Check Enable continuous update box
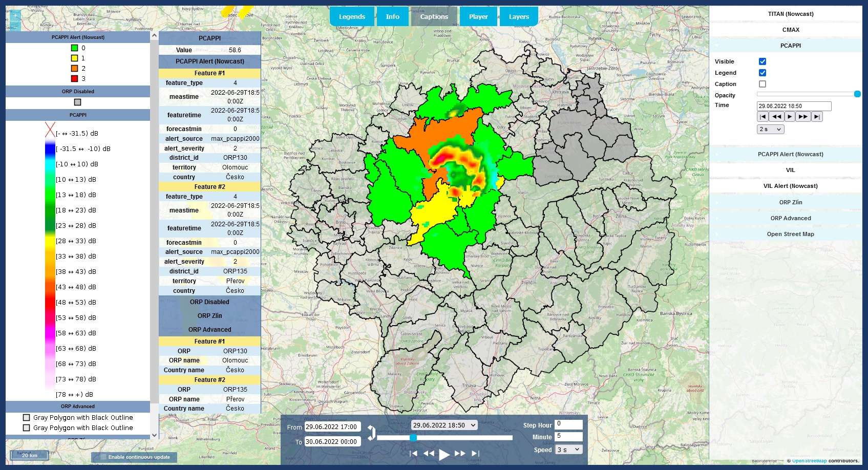868x470 pixels. [103, 457]
